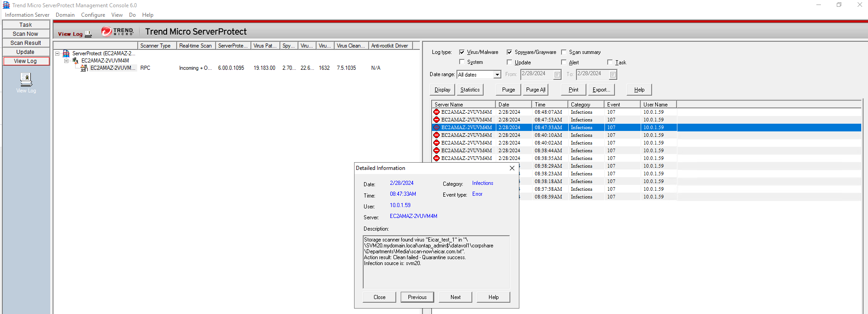
Task: Select the Scan Now sidebar tab
Action: pos(26,34)
